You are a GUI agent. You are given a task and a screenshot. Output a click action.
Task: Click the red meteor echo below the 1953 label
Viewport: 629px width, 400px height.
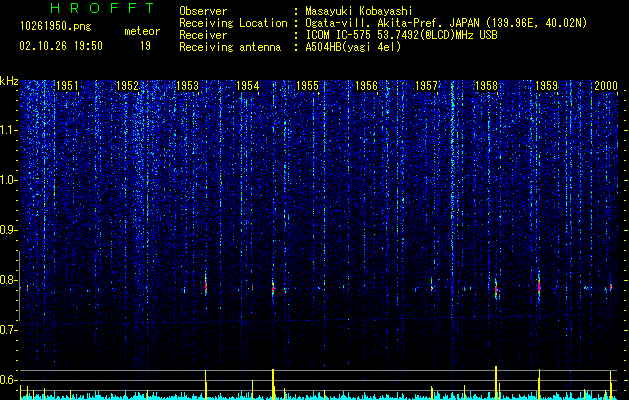pos(206,286)
